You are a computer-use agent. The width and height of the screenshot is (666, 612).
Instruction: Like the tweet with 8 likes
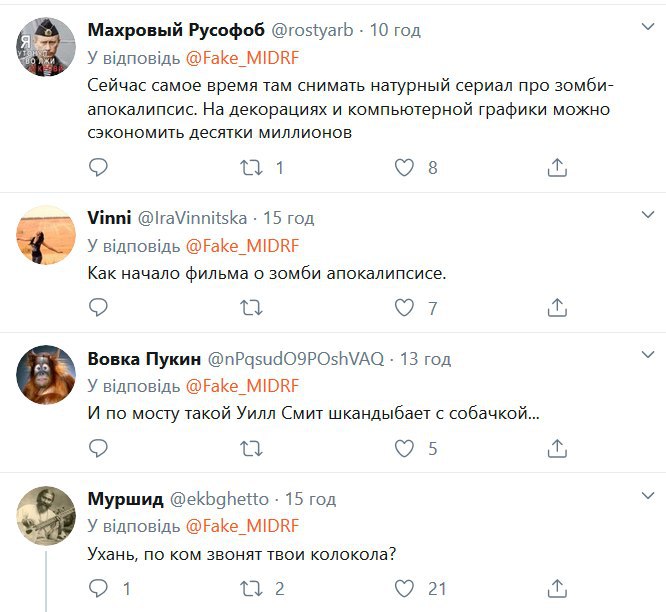(x=404, y=168)
